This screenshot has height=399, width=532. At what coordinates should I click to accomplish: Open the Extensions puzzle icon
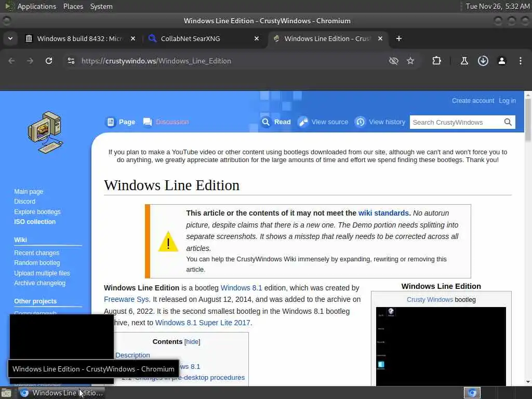[x=436, y=61]
